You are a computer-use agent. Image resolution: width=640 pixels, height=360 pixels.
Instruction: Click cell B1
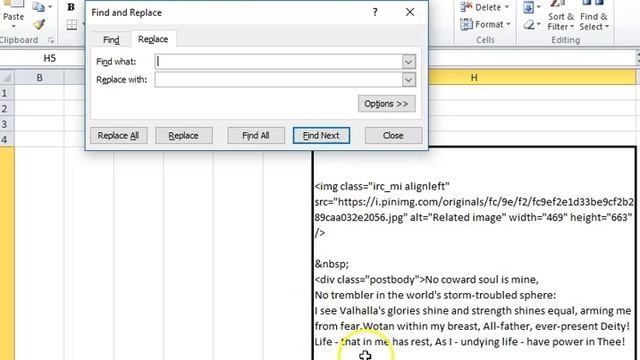pos(39,93)
